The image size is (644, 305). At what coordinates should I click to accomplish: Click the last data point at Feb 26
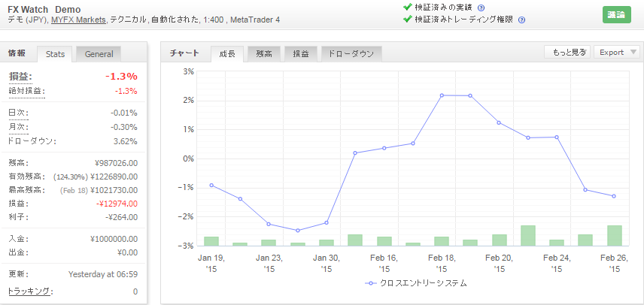(x=614, y=196)
